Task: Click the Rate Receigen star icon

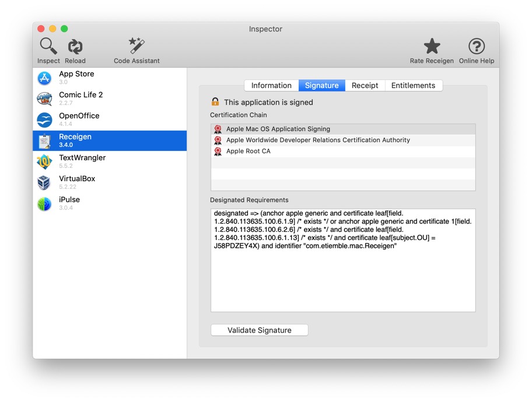Action: pyautogui.click(x=432, y=46)
